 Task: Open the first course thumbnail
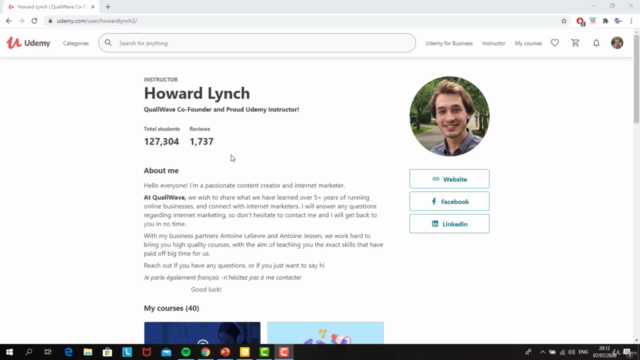click(202, 333)
